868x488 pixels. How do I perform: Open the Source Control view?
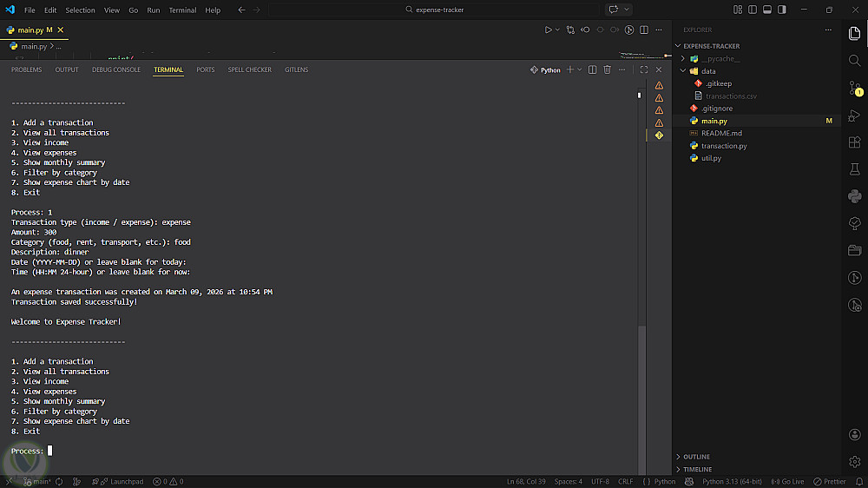tap(854, 88)
